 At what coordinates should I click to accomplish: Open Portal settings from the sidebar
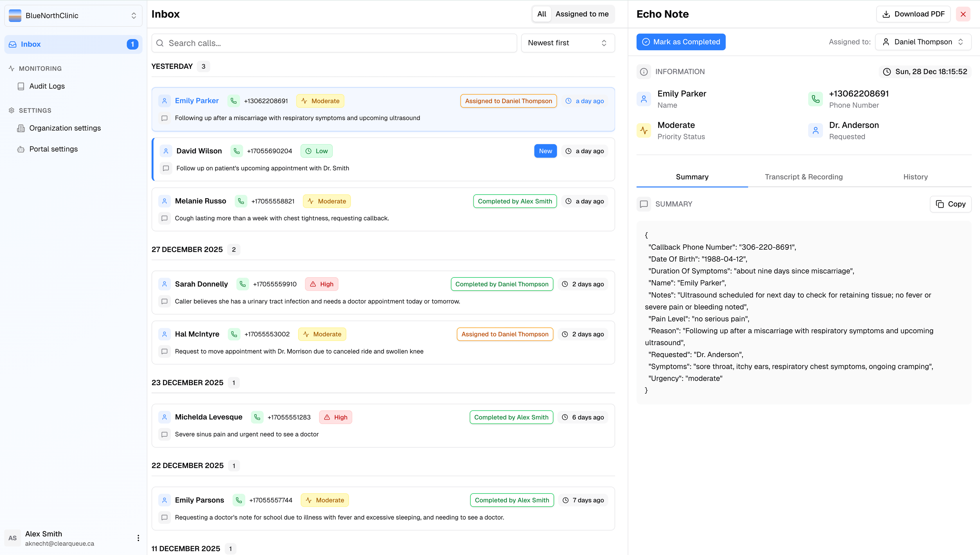point(53,149)
